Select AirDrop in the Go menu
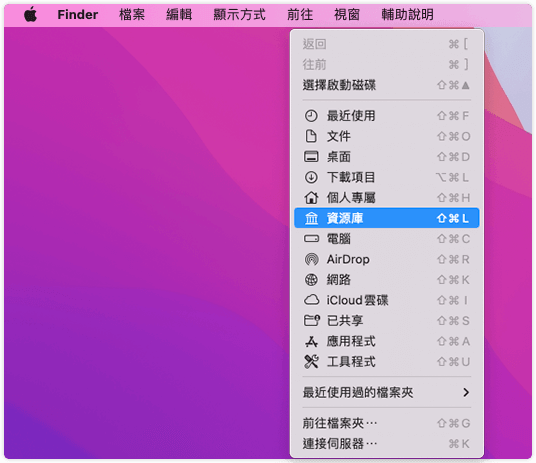Screen dimensions: 536x463 pos(387,259)
